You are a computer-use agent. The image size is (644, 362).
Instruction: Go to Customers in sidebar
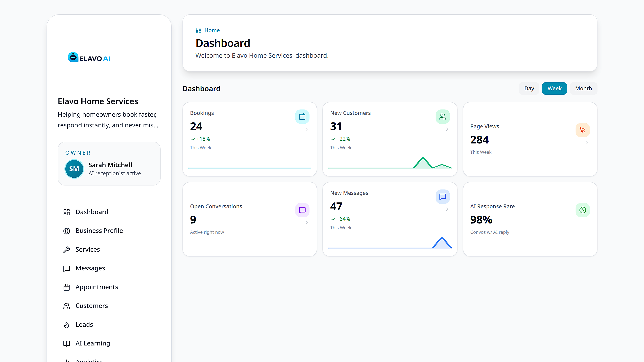(109, 306)
